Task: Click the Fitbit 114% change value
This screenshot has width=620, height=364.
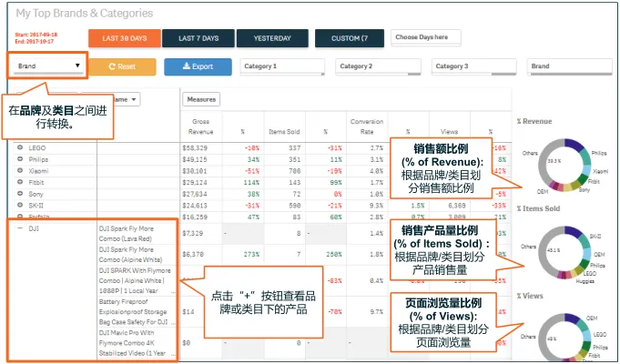Action: [252, 183]
